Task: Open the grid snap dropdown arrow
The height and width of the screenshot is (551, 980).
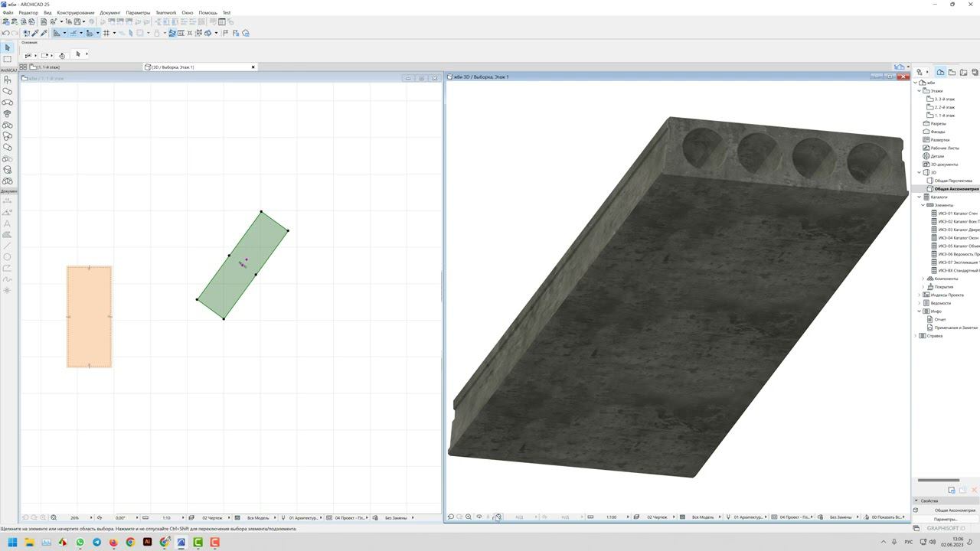Action: (114, 33)
